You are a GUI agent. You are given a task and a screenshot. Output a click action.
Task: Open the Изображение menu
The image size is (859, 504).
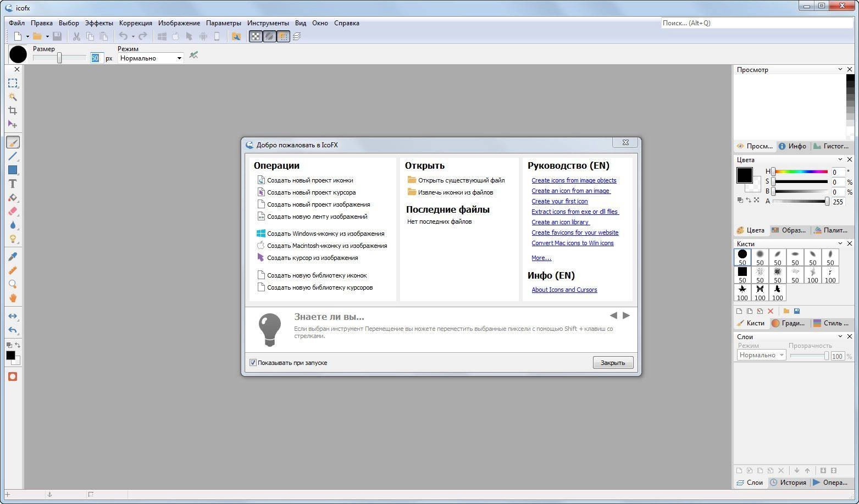(179, 23)
